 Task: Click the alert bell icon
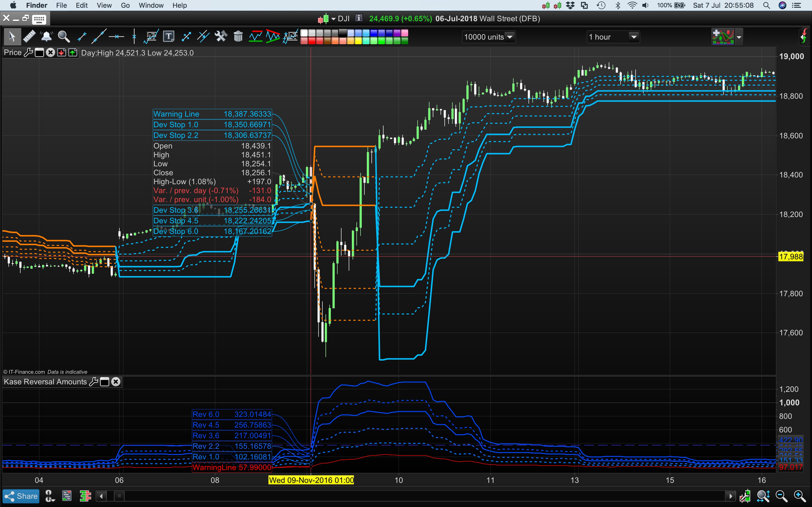(x=46, y=36)
